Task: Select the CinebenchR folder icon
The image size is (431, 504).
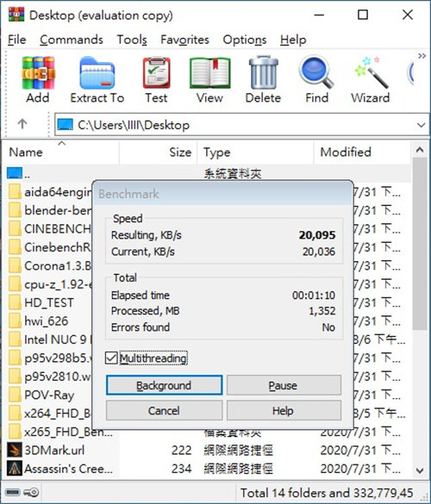Action: tap(15, 247)
